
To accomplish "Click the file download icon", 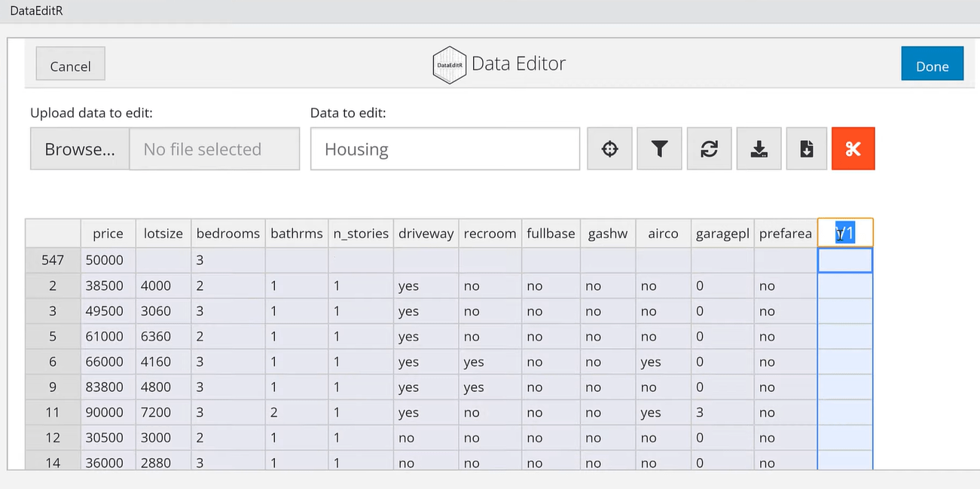I will pos(806,148).
